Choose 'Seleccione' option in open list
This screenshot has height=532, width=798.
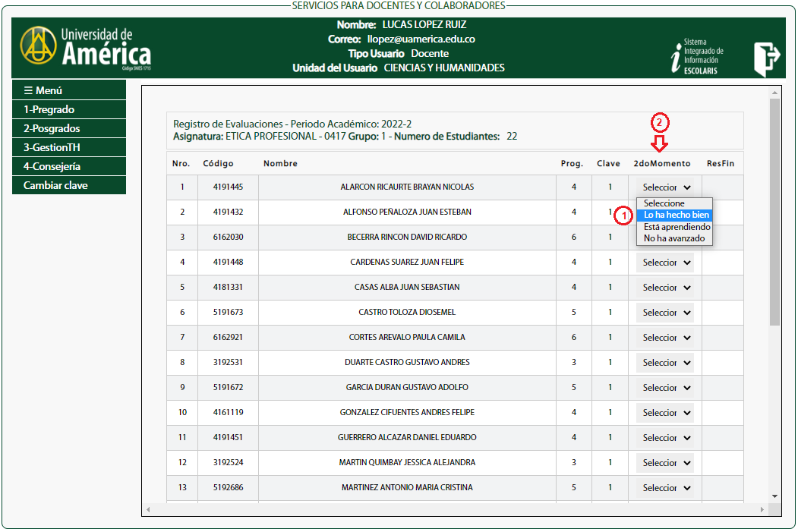[x=674, y=203]
